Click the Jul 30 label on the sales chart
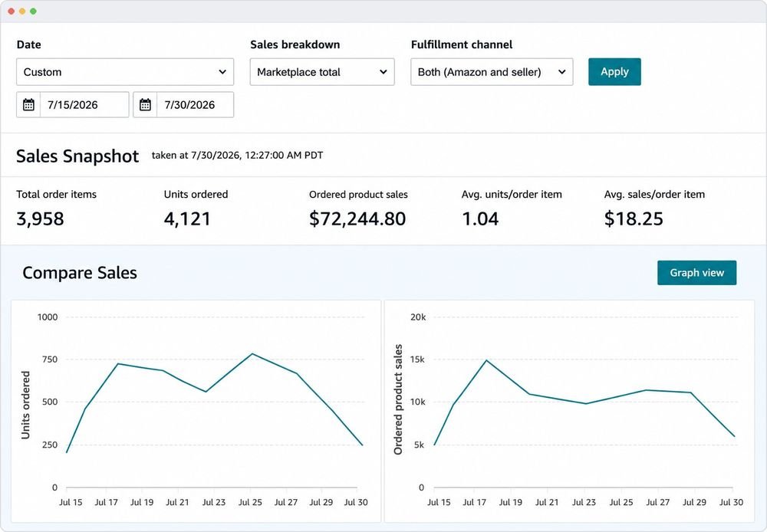This screenshot has width=767, height=532. click(x=731, y=502)
